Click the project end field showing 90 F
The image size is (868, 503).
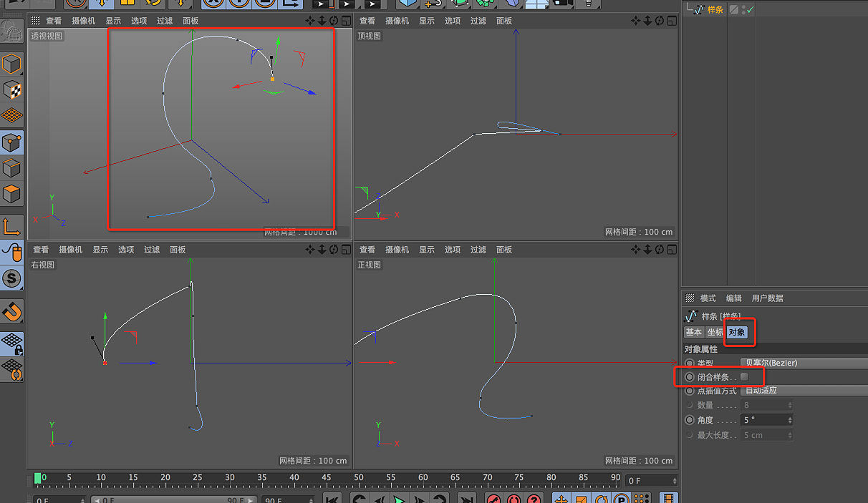(x=286, y=500)
